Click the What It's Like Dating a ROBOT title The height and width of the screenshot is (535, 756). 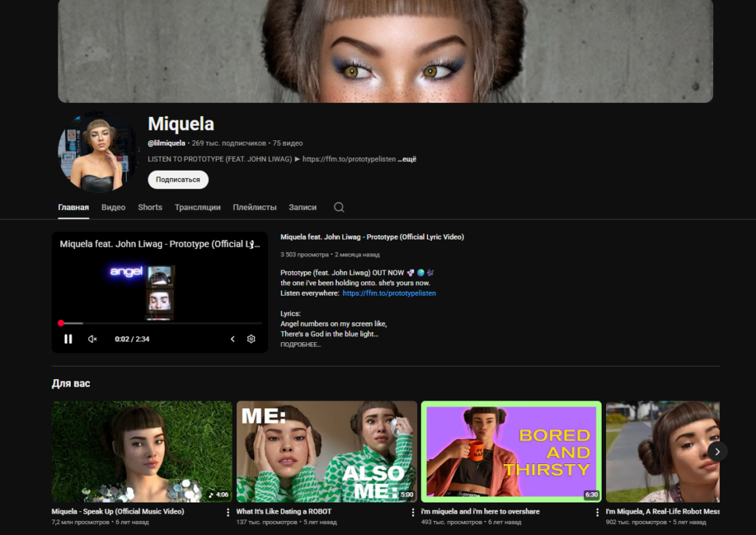[x=284, y=511]
